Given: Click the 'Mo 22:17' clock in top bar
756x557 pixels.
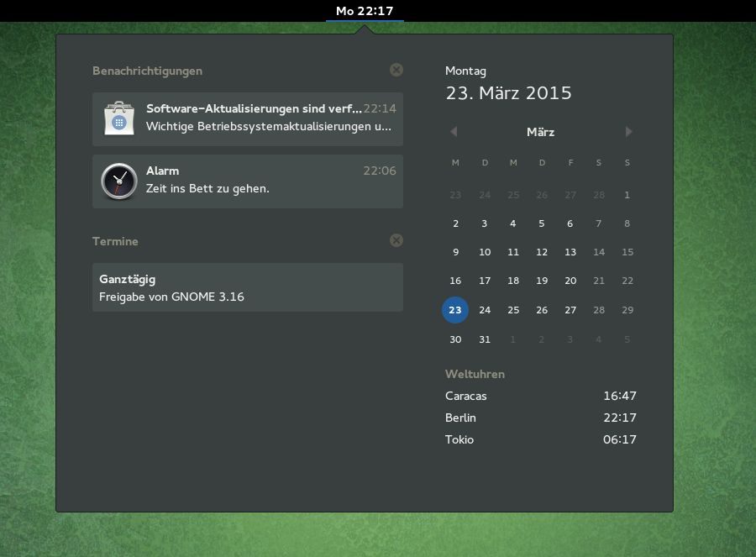Looking at the screenshot, I should 365,11.
